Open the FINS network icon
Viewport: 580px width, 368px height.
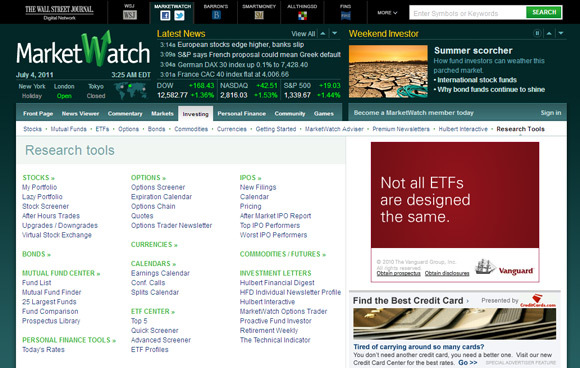point(346,16)
